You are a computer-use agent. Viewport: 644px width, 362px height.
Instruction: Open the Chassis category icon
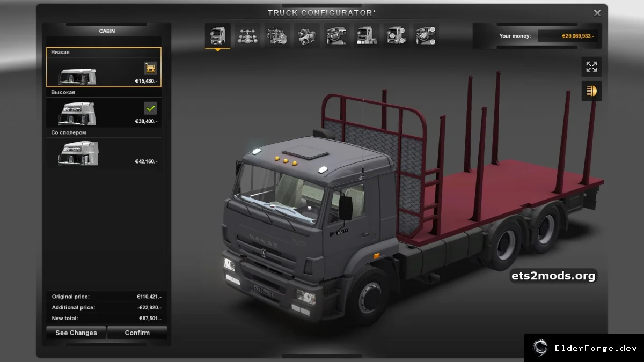pos(247,36)
